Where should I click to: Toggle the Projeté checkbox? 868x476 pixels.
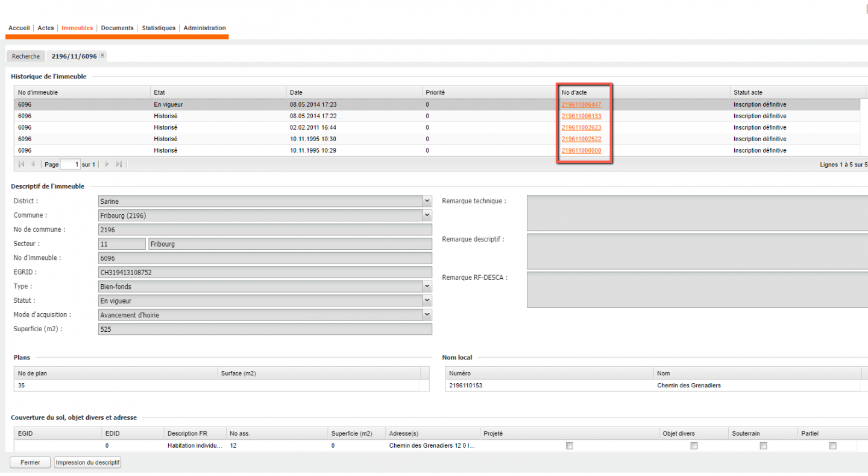click(570, 446)
